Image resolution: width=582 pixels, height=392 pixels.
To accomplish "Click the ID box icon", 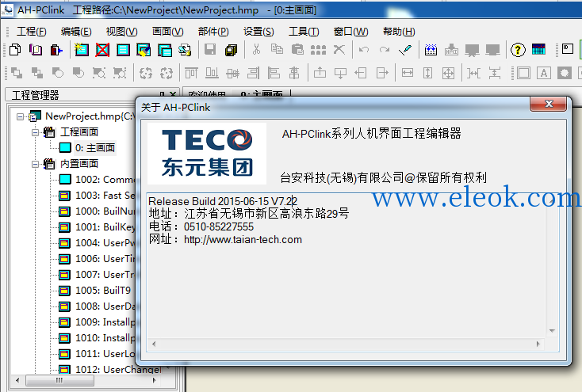I will (x=568, y=48).
